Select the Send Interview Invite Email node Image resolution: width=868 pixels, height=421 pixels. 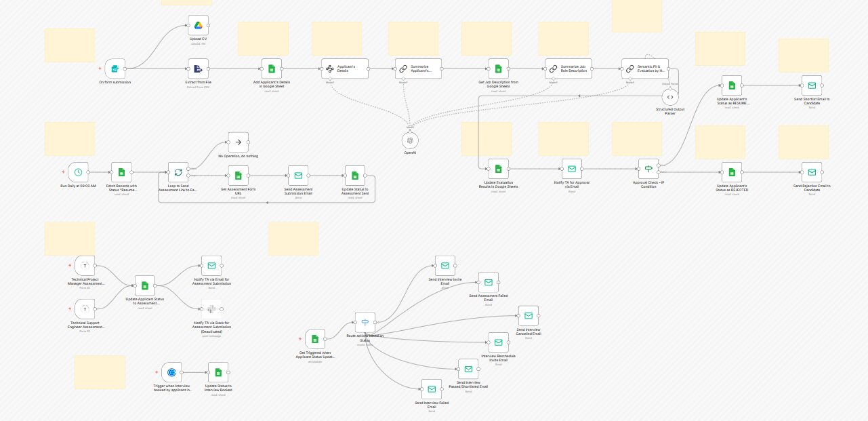click(445, 266)
